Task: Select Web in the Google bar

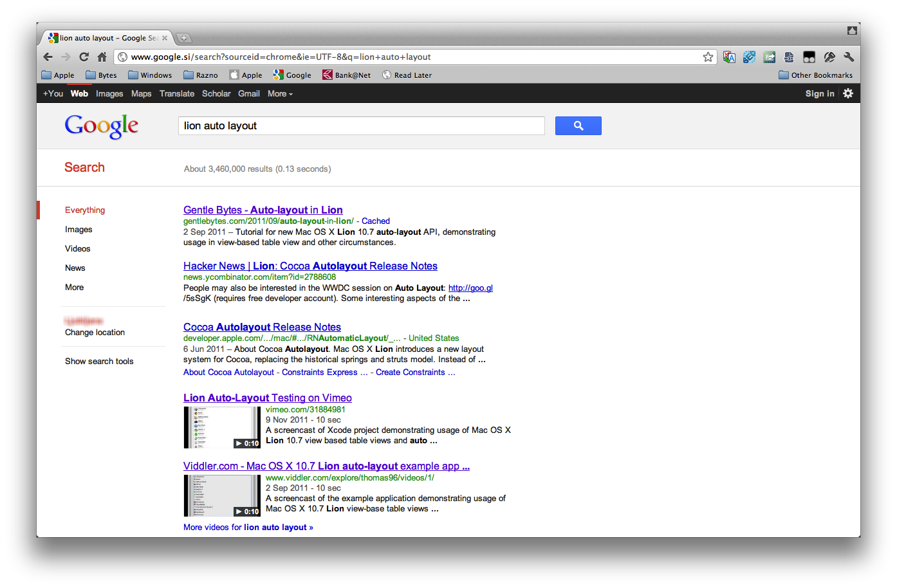Action: [x=79, y=94]
